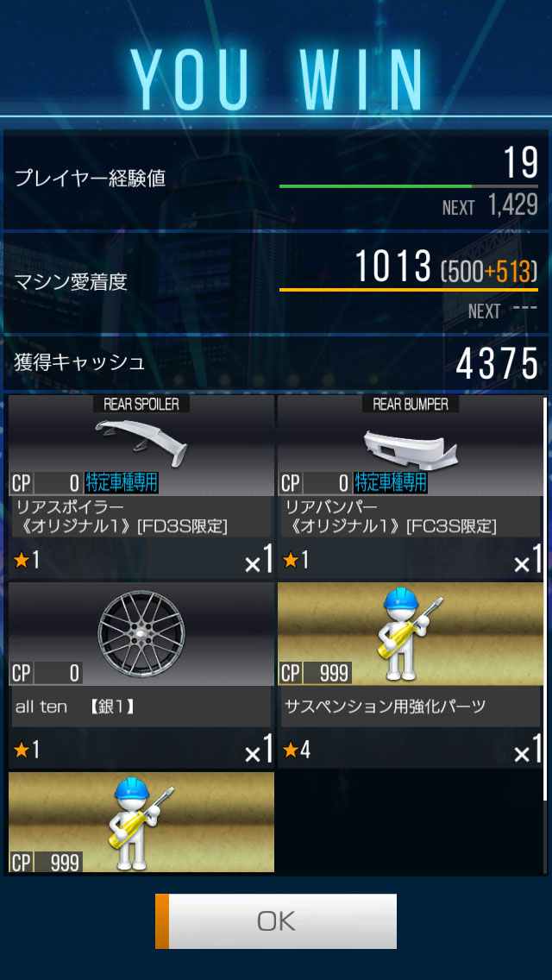Select サスペンション用強化パーツ item name
The width and height of the screenshot is (552, 980).
[x=385, y=707]
